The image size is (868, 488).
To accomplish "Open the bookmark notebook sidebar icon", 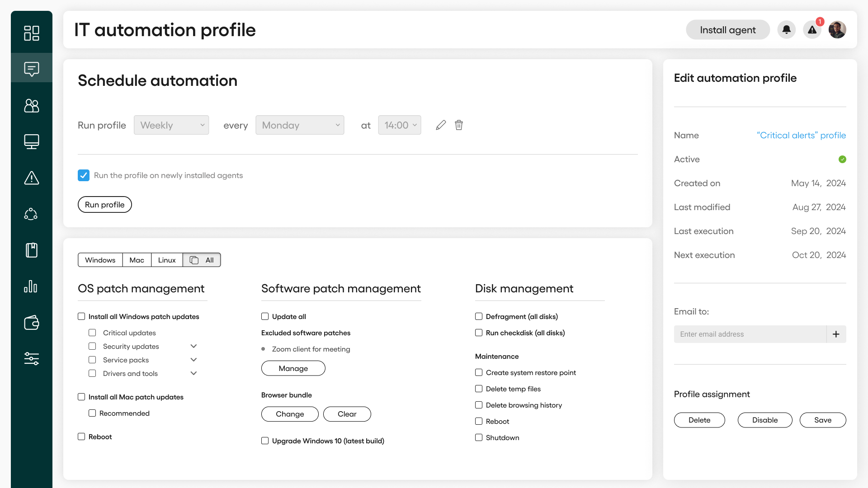I will 32,250.
